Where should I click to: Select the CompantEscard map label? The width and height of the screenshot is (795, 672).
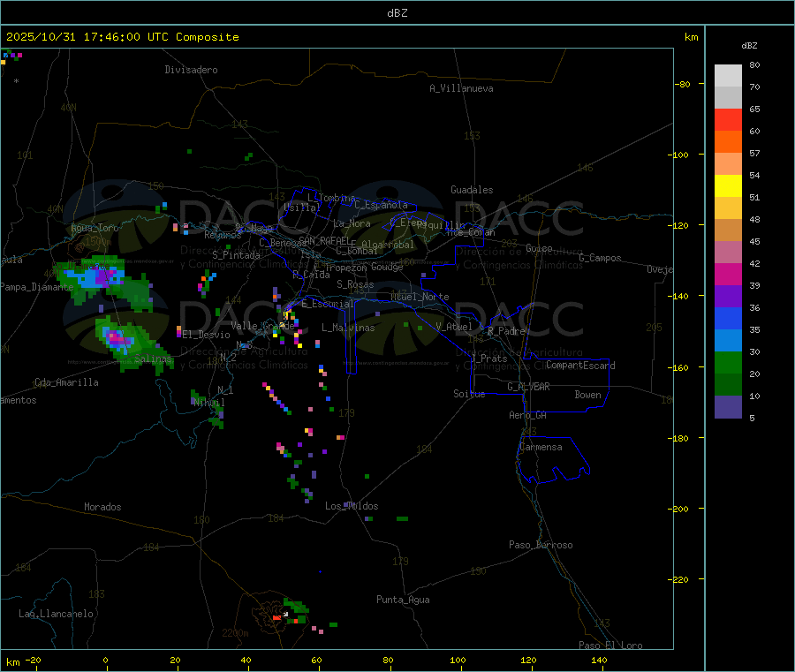click(580, 365)
